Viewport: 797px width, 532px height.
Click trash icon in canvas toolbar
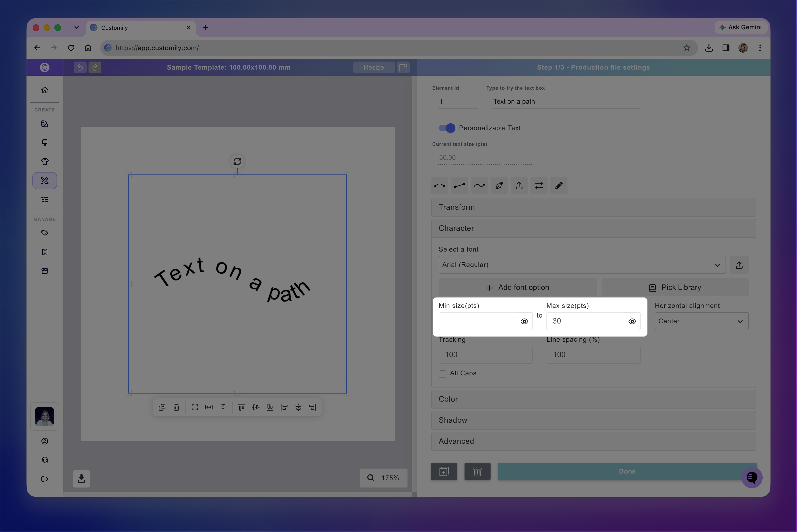click(177, 407)
